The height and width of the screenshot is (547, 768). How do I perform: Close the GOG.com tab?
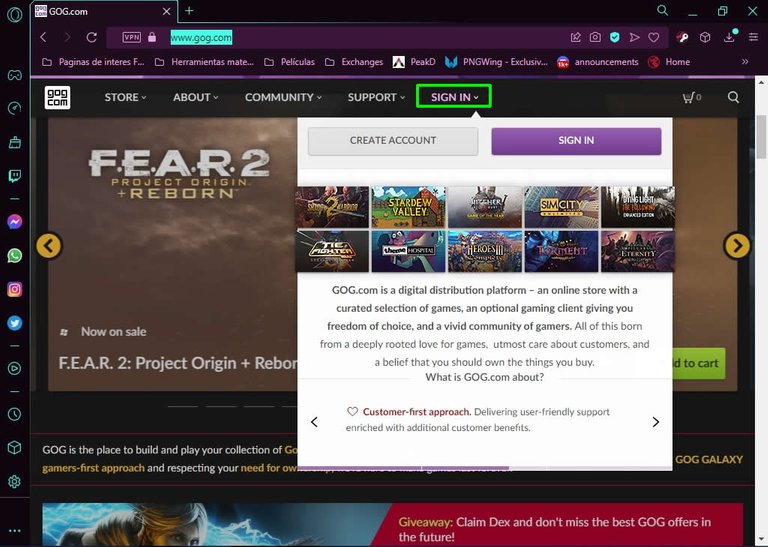[x=167, y=11]
